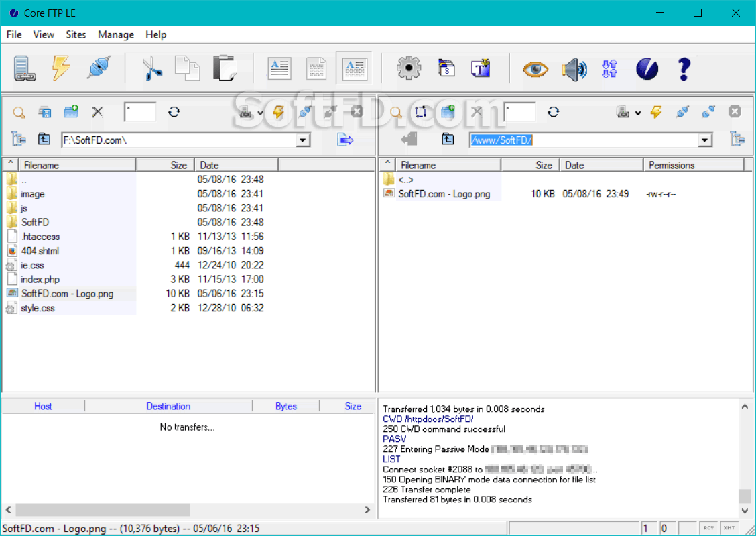Screen dimensions: 756x536
Task: Click the gray download arrow in remote pane
Action: coord(409,140)
